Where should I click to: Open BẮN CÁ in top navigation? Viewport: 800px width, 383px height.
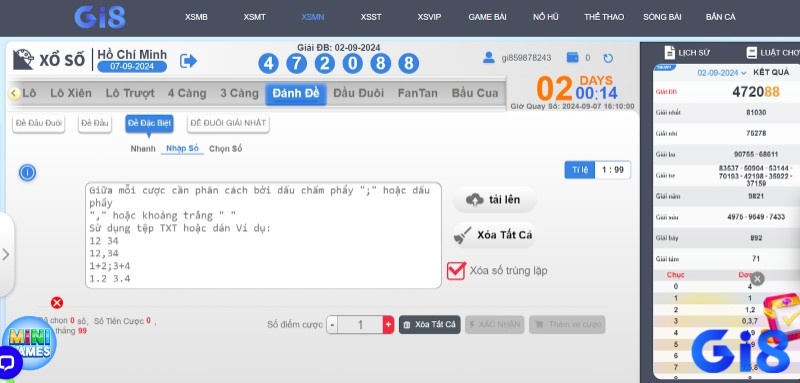pos(720,17)
